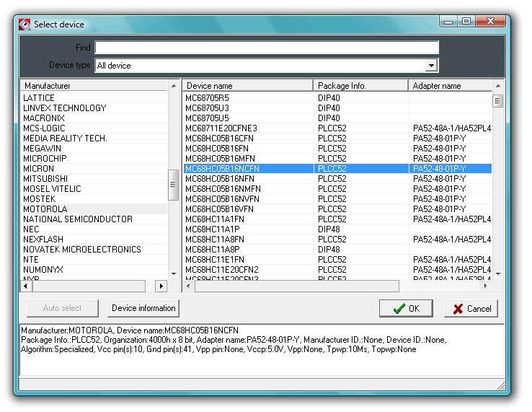Select manufacturer MOSEL VITELIC
The image size is (532, 412).
coord(94,189)
